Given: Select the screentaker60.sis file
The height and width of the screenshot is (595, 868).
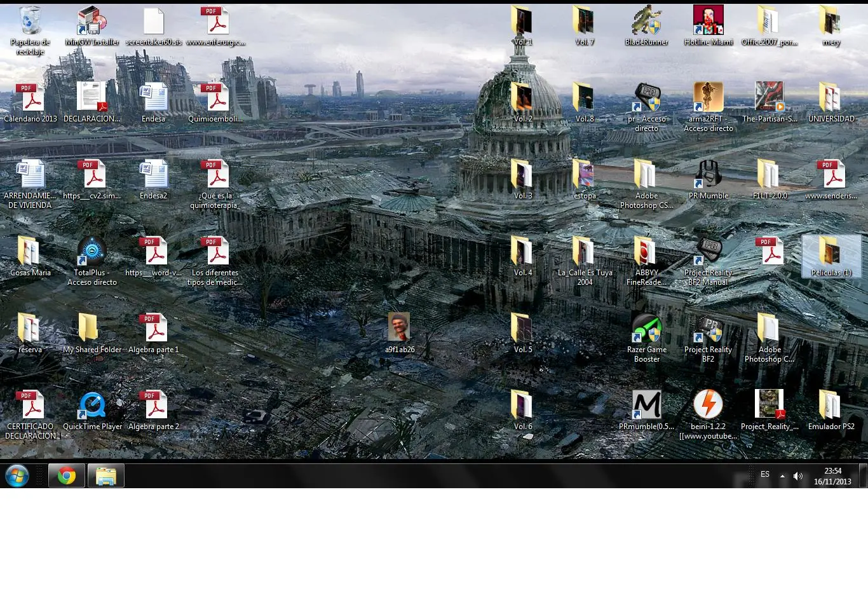Looking at the screenshot, I should click(x=154, y=27).
